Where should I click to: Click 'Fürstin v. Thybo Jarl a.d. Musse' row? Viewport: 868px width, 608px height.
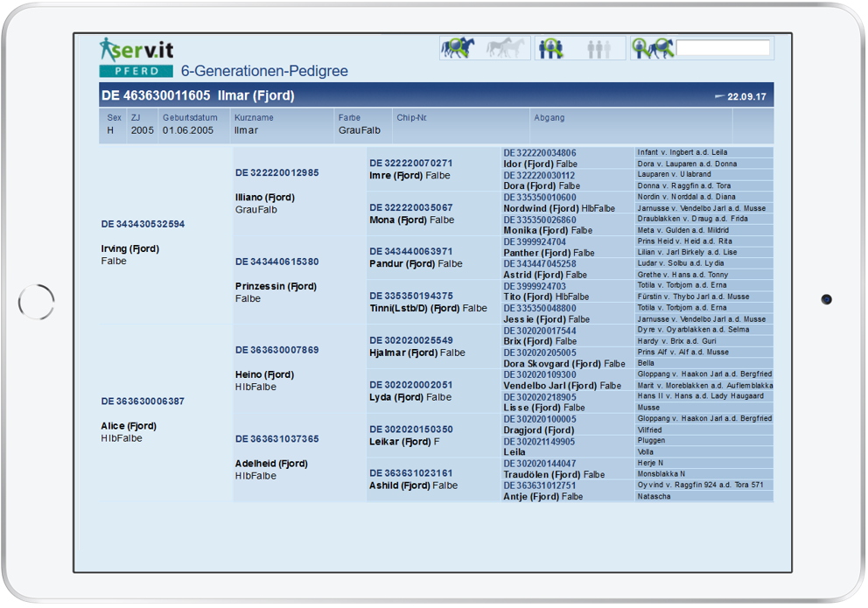coord(703,297)
